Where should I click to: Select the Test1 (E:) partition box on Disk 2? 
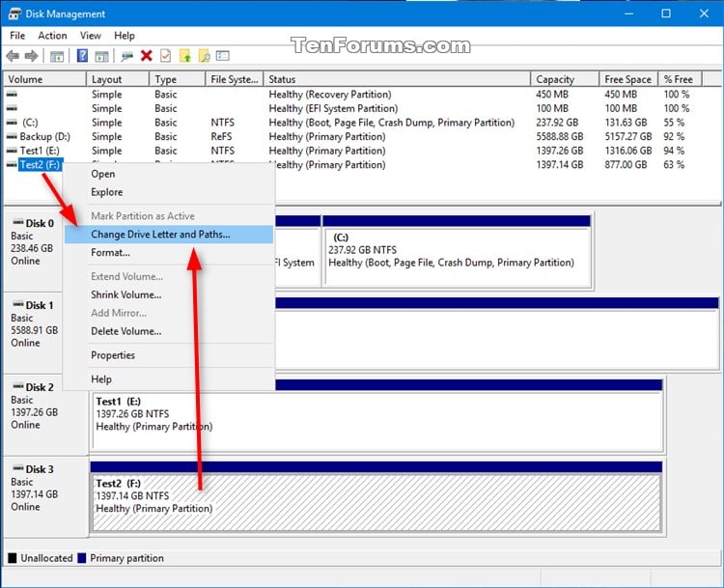376,415
